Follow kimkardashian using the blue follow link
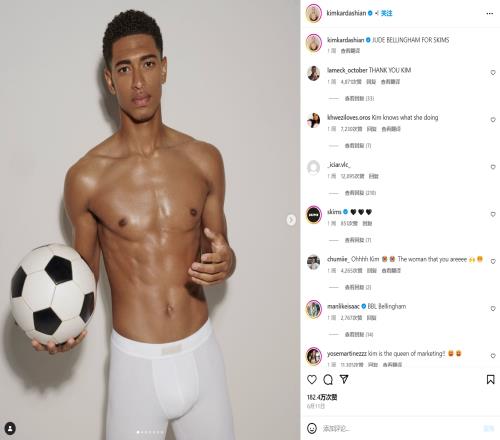This screenshot has width=500, height=440. click(x=386, y=13)
